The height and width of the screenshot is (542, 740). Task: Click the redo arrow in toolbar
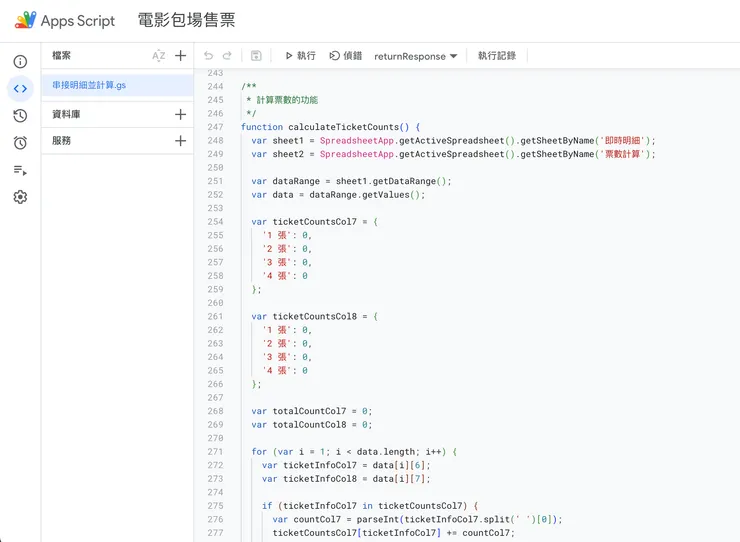point(227,56)
